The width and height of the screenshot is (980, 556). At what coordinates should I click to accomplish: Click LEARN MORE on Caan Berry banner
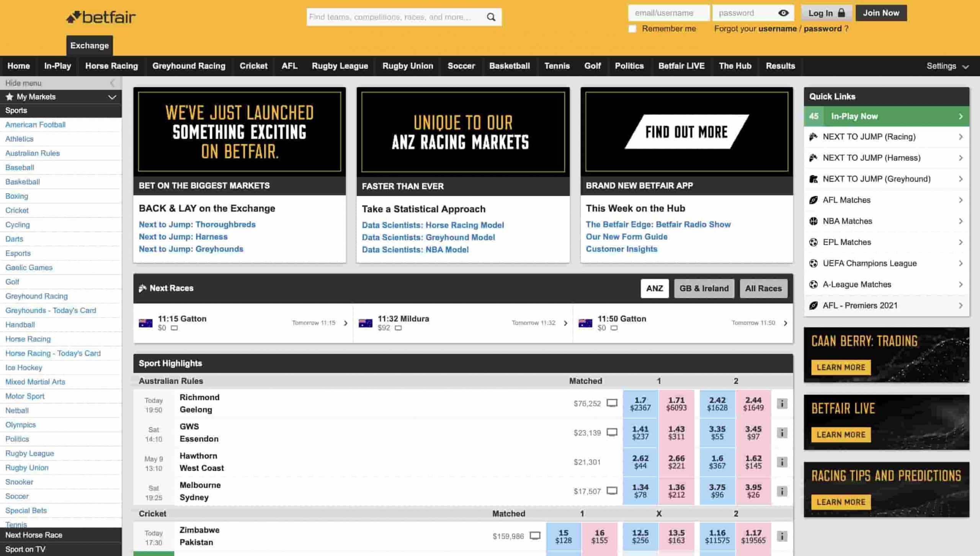pos(841,367)
